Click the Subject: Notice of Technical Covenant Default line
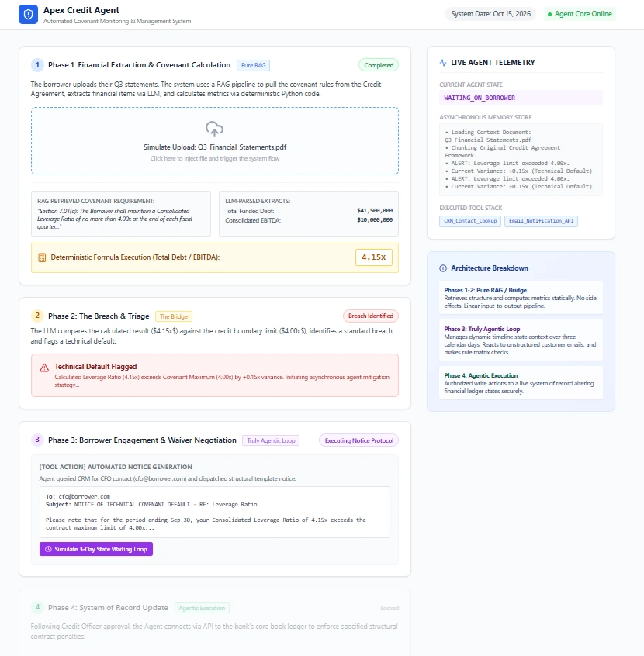 tap(151, 505)
